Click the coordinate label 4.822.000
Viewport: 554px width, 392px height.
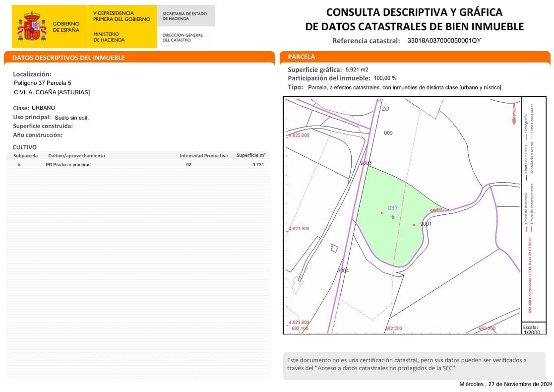300,134
